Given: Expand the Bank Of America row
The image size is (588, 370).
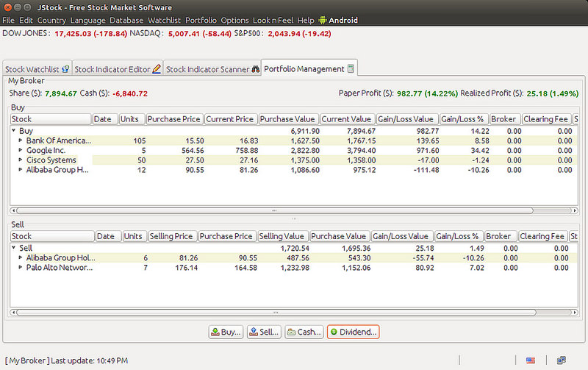Looking at the screenshot, I should [x=20, y=140].
